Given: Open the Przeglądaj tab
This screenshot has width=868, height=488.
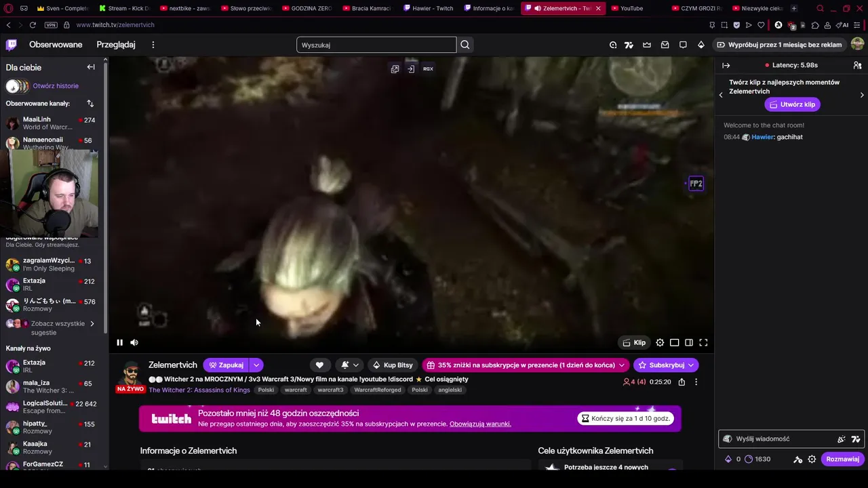Looking at the screenshot, I should [x=116, y=45].
